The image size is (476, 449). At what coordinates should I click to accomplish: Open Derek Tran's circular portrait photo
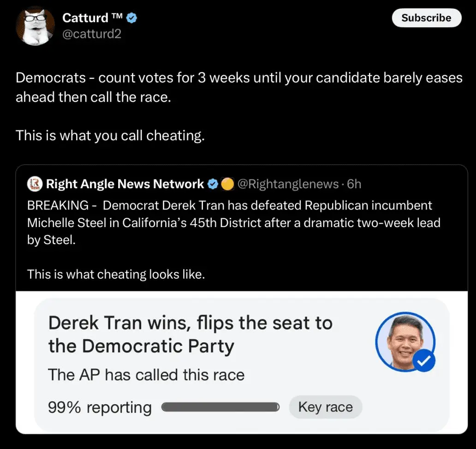click(404, 341)
